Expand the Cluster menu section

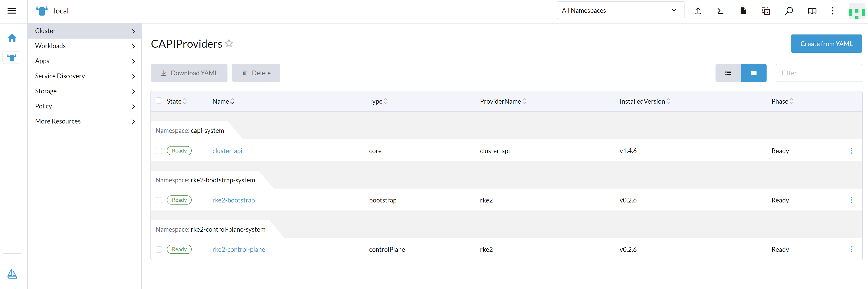click(x=85, y=31)
